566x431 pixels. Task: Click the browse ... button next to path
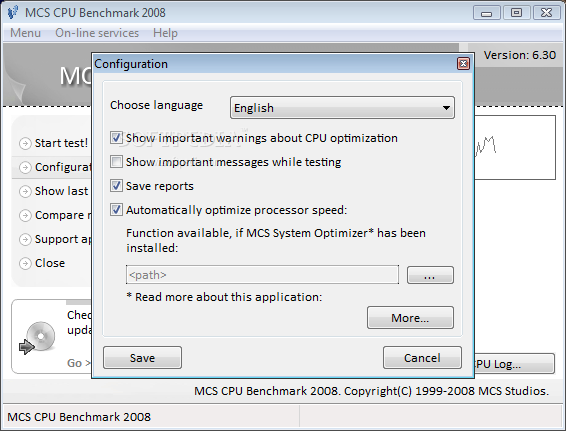[x=430, y=275]
